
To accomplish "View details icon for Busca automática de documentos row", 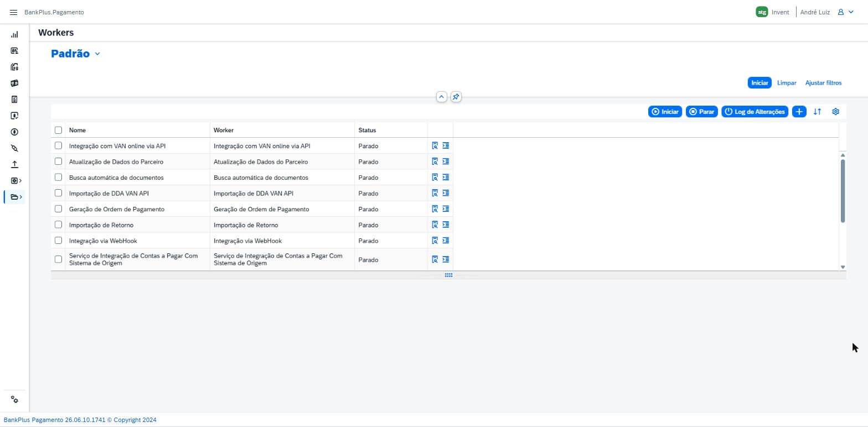I will [435, 178].
